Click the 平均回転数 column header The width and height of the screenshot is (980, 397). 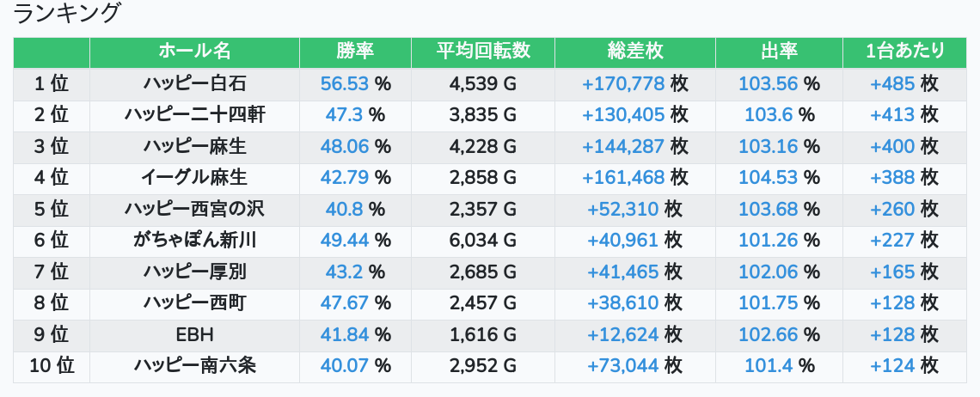[x=483, y=52]
